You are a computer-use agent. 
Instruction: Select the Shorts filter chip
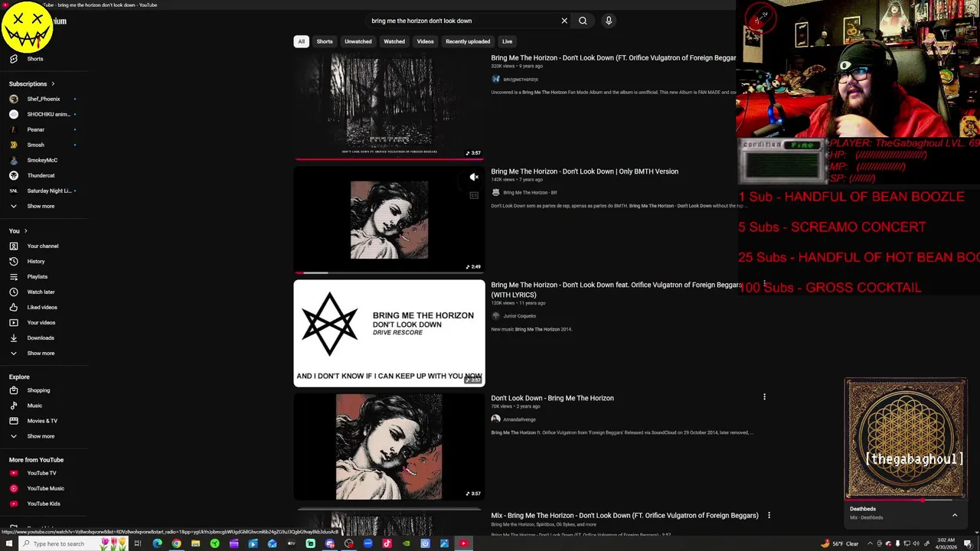pos(325,41)
